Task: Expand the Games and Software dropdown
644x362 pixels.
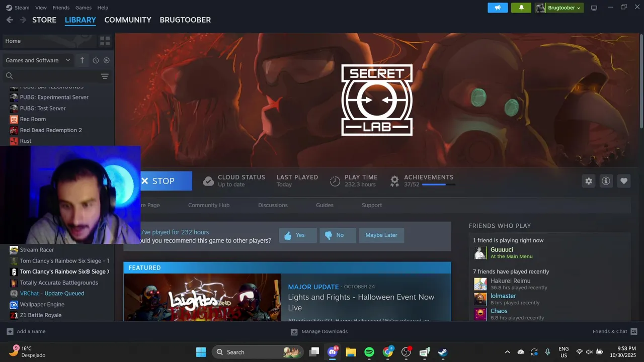Action: [38, 60]
